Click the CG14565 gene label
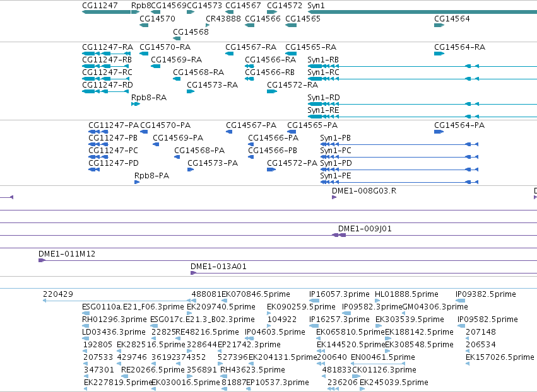537x392 pixels. [x=303, y=18]
